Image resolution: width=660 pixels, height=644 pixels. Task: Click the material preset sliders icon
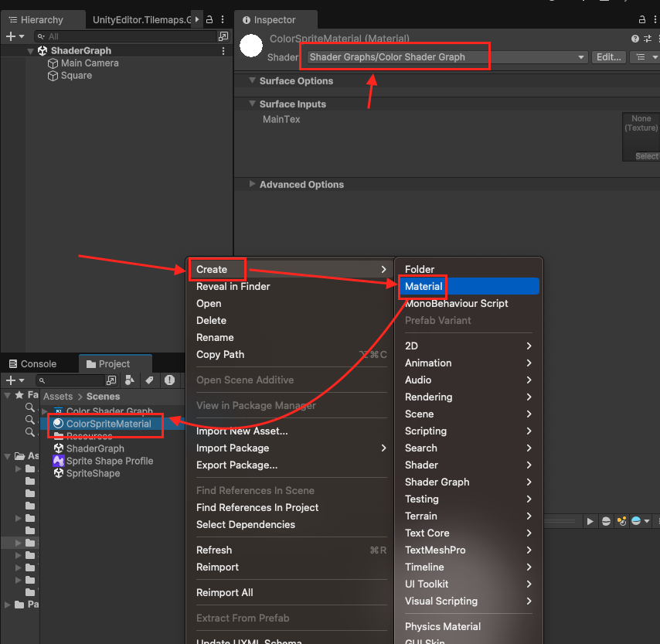pos(648,39)
